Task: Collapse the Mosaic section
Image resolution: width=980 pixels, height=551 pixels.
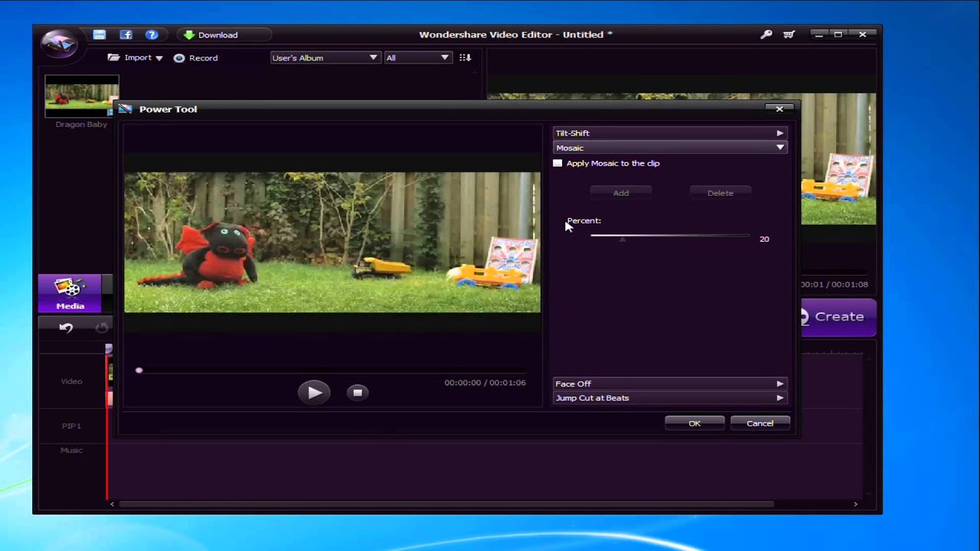Action: [670, 148]
